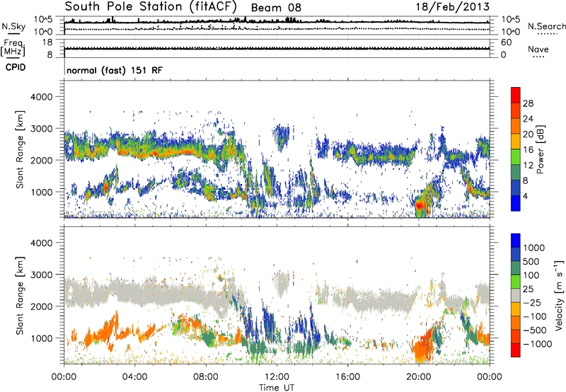
Task: Click velocity colorbar value '-25'
Action: click(532, 303)
